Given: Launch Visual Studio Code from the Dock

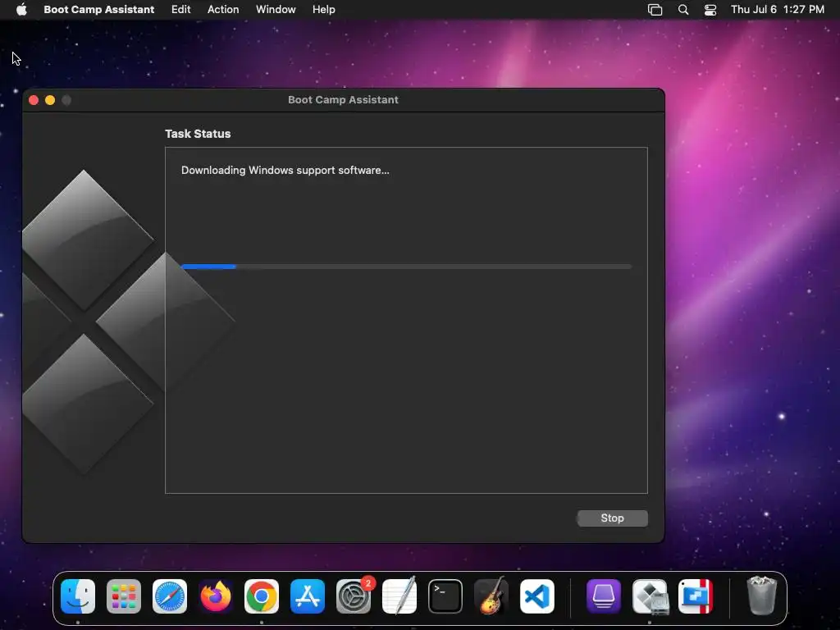Looking at the screenshot, I should (537, 596).
